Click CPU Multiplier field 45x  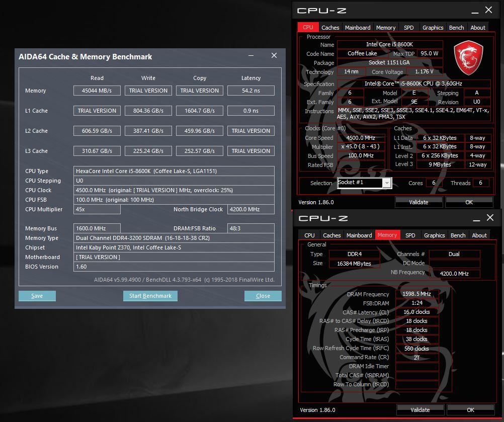97,209
